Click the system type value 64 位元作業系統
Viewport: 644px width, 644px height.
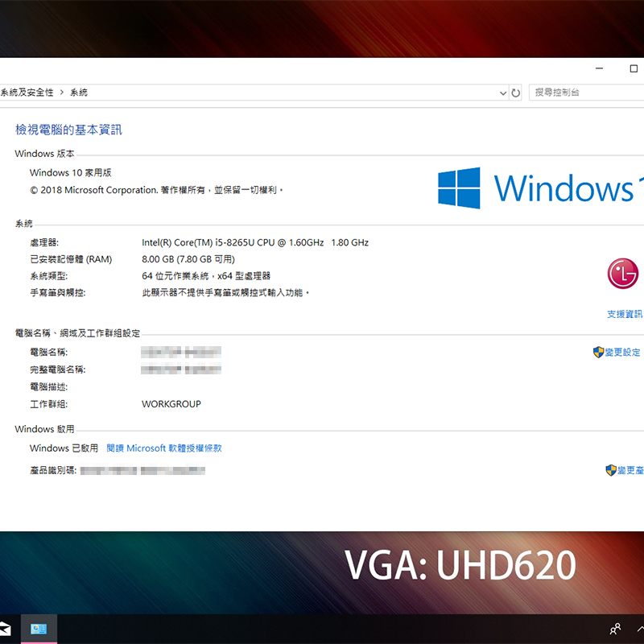pyautogui.click(x=206, y=276)
